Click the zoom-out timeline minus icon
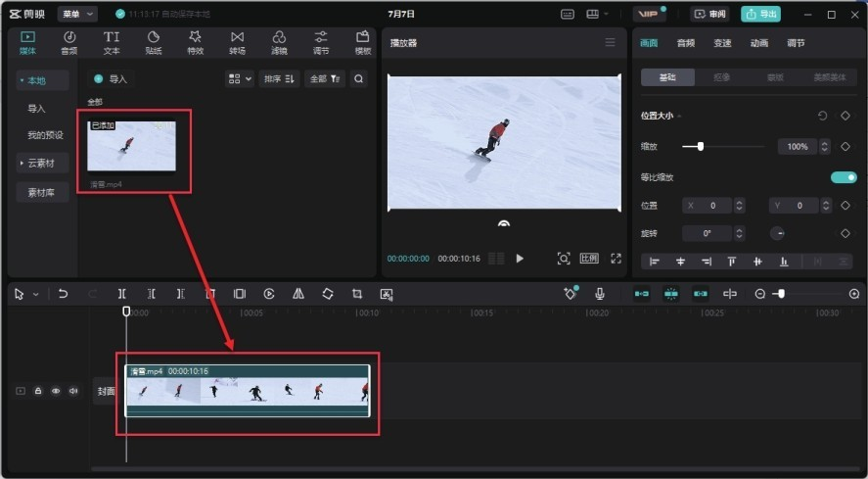The image size is (868, 479). [x=760, y=294]
